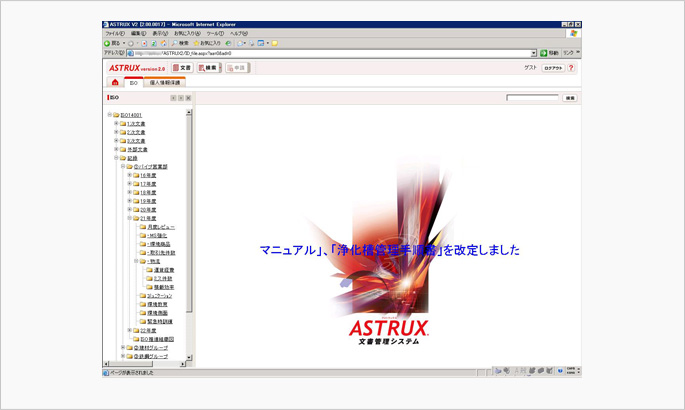Click the address bar URL field
685x410 pixels.
click(331, 53)
